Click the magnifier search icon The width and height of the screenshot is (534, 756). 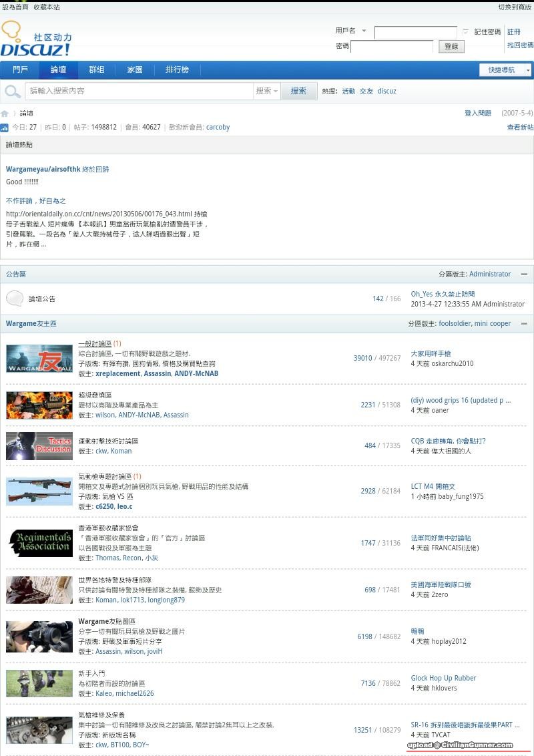pos(12,91)
